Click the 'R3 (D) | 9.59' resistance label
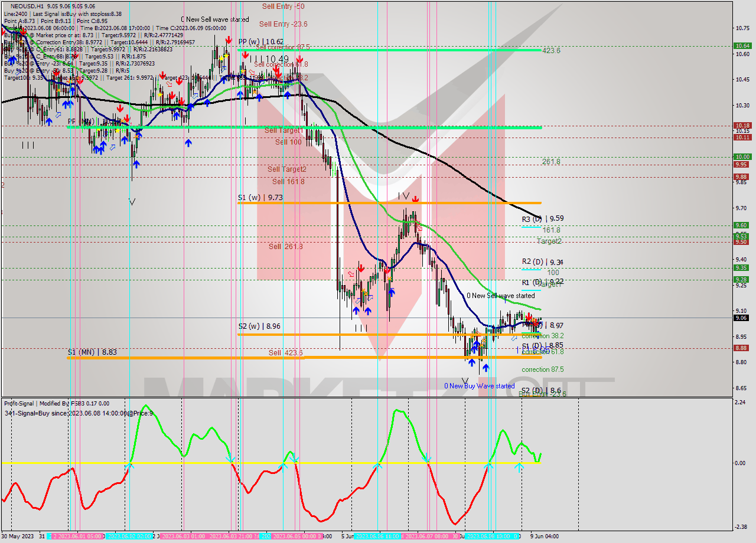 [x=543, y=218]
